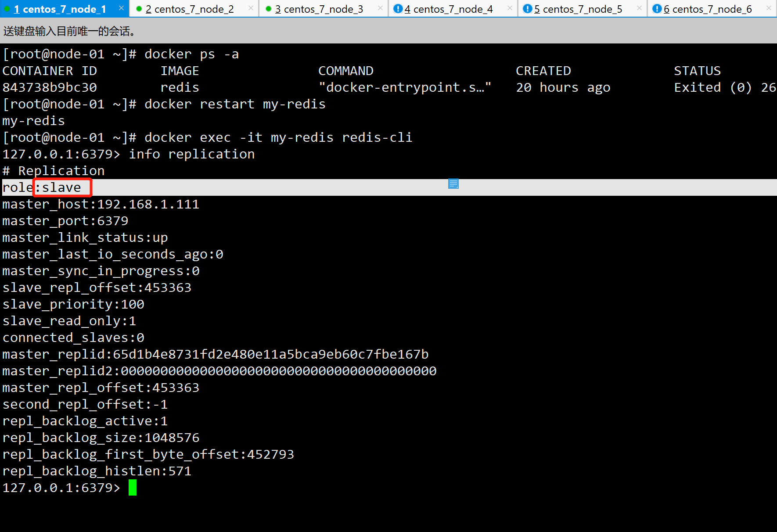The image size is (777, 532).
Task: Click 'master_repl_offset:453363' line
Action: pos(101,388)
